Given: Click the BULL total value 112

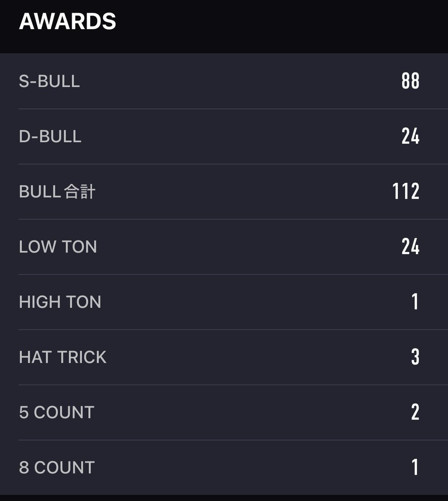Looking at the screenshot, I should pyautogui.click(x=406, y=192).
